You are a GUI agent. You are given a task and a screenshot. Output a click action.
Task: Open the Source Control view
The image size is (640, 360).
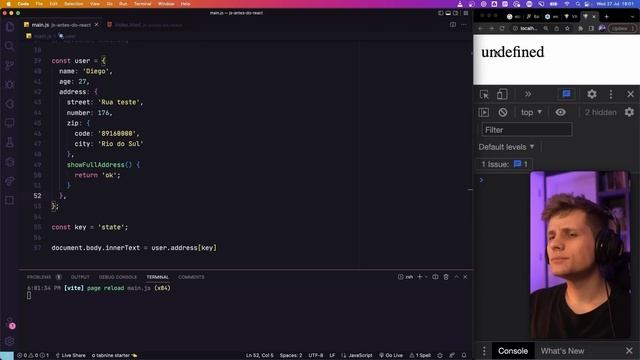[10, 65]
